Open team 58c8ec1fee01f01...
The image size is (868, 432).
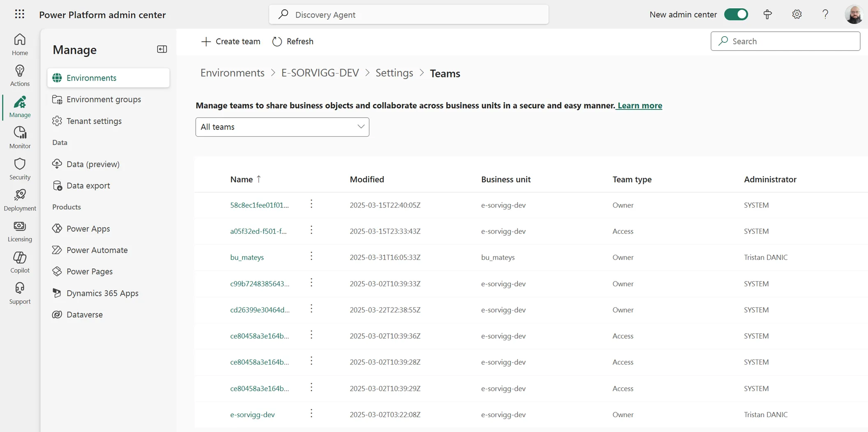click(259, 205)
